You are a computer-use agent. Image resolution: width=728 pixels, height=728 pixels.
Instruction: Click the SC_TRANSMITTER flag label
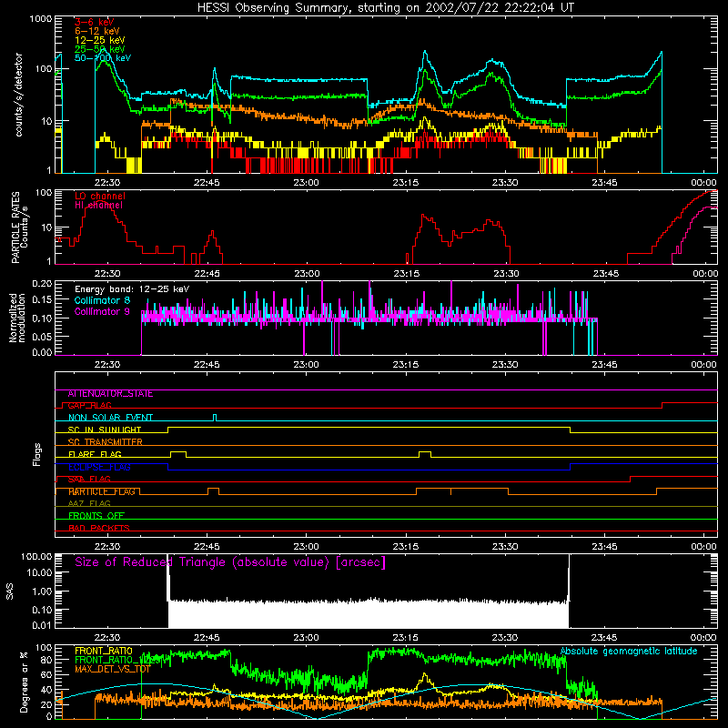pyautogui.click(x=105, y=442)
